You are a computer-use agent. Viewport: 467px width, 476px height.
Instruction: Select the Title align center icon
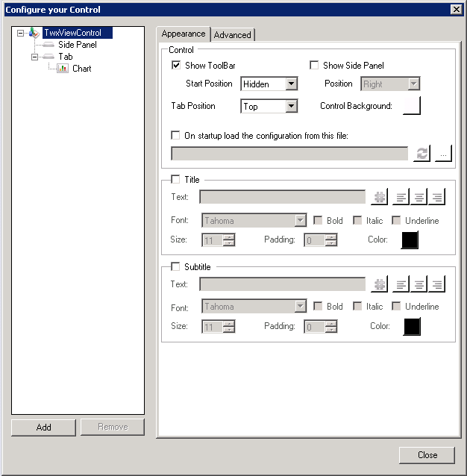tap(419, 198)
